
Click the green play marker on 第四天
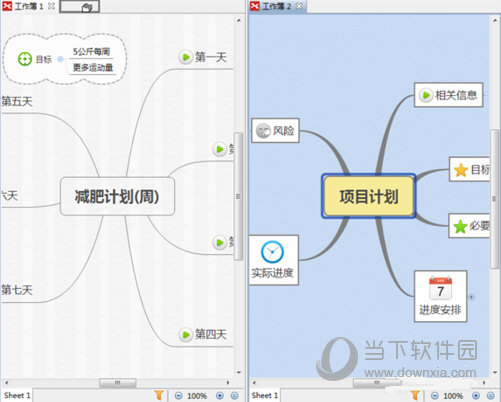[186, 334]
